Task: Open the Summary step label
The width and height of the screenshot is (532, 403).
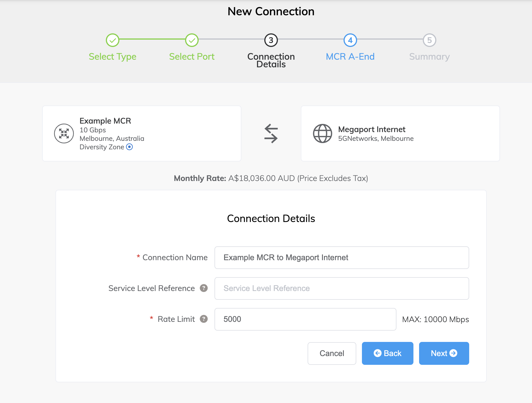Action: tap(430, 57)
